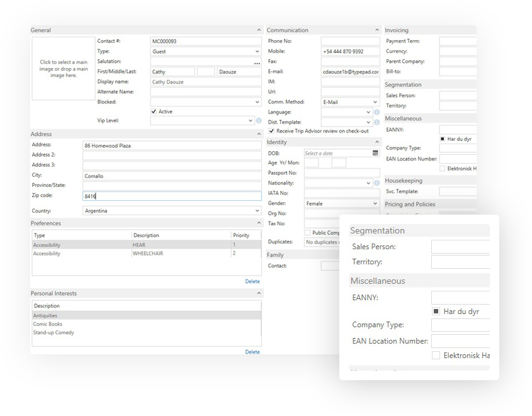Viewport: 532px width, 416px height.
Task: Toggle Har du dyr checkbox in enlarged callout
Action: pyautogui.click(x=436, y=312)
